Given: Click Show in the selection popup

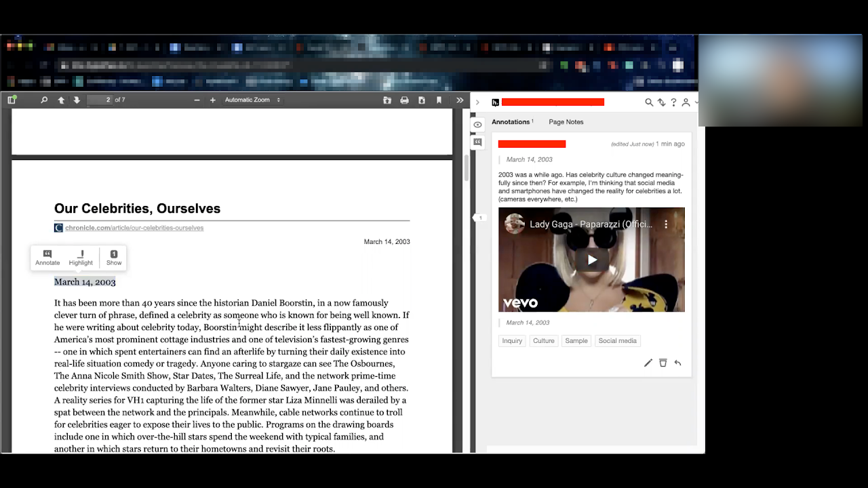Looking at the screenshot, I should tap(114, 258).
